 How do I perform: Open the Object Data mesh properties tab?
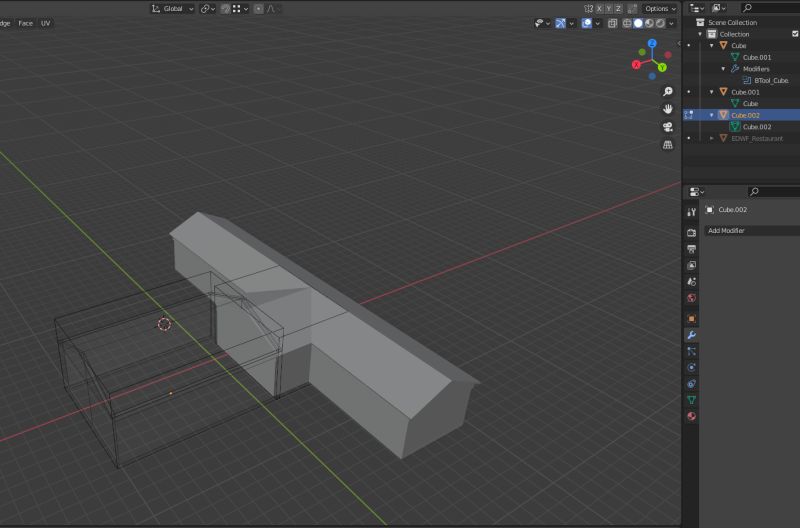[691, 400]
